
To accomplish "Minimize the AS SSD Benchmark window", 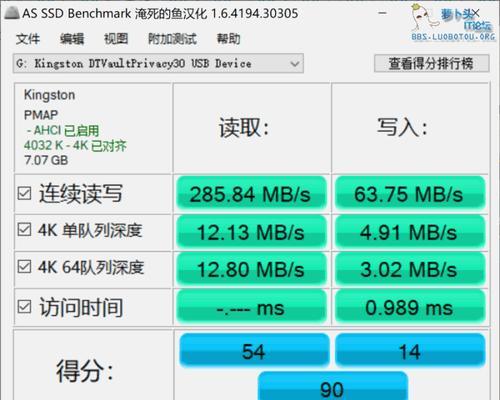I will click(x=383, y=13).
